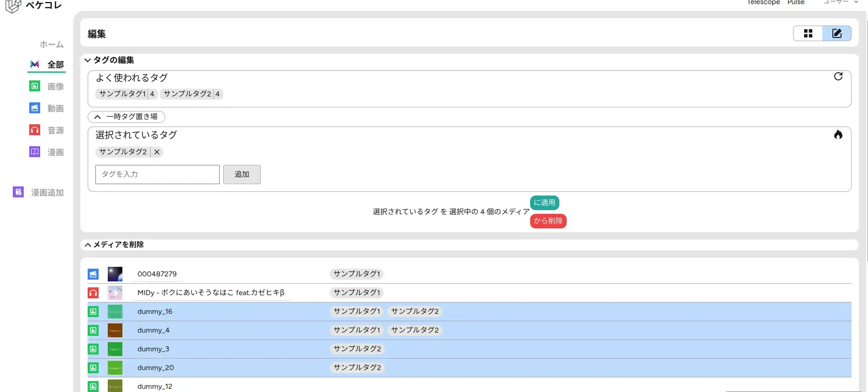The width and height of the screenshot is (868, 392).
Task: Focus the タグを入力 text field
Action: (x=157, y=175)
